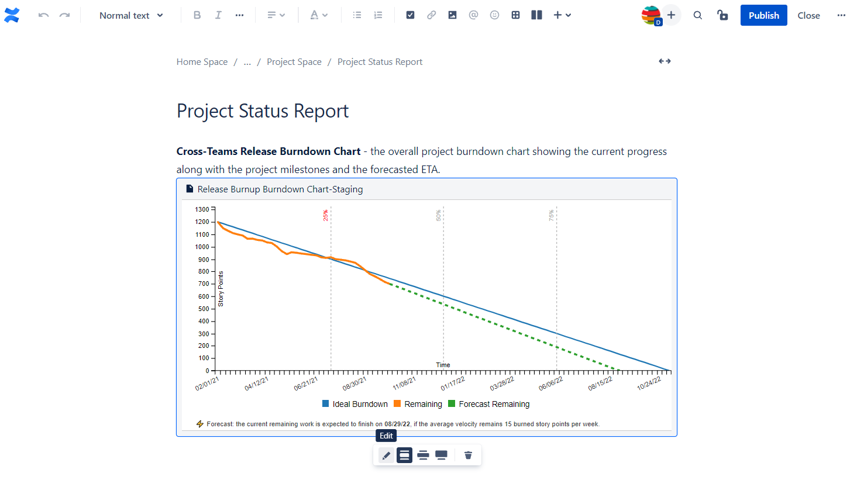Viewport: 864px width, 504px height.
Task: Open the text color dropdown
Action: tap(319, 15)
